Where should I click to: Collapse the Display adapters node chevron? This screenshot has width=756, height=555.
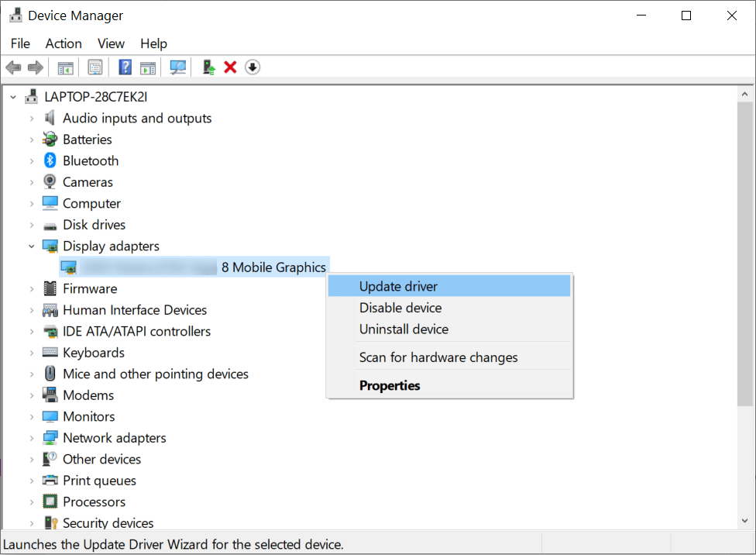point(31,246)
